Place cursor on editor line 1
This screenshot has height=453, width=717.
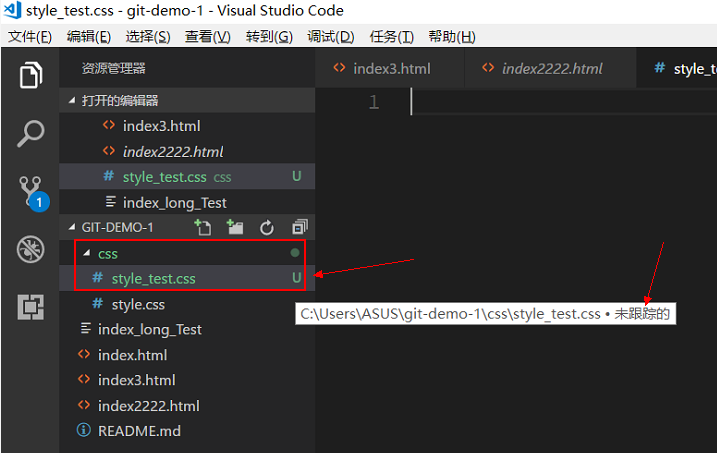(564, 101)
